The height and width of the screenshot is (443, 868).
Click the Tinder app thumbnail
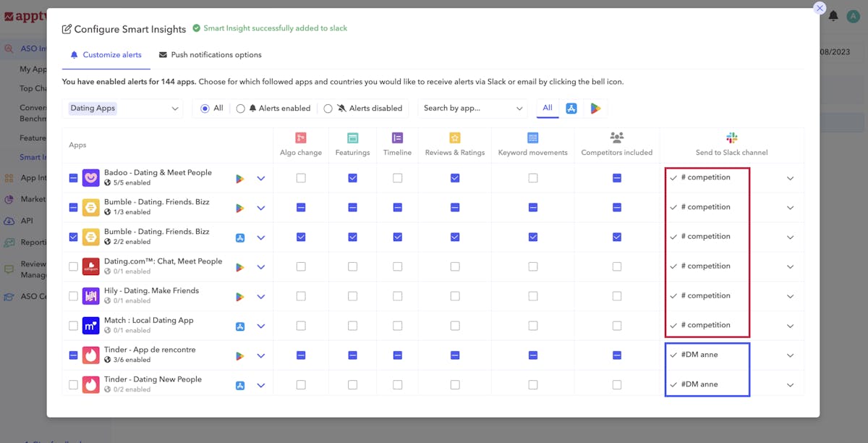pyautogui.click(x=90, y=355)
